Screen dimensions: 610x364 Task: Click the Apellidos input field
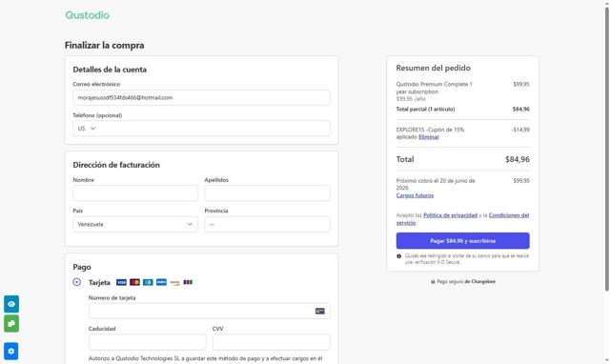pyautogui.click(x=267, y=193)
